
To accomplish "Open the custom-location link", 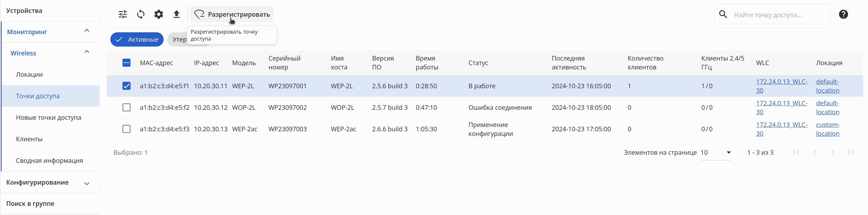I will pos(828,129).
